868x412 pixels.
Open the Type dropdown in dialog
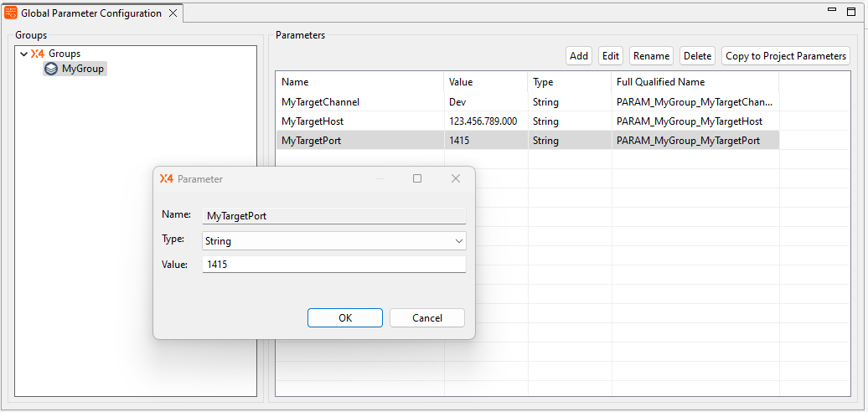[458, 241]
